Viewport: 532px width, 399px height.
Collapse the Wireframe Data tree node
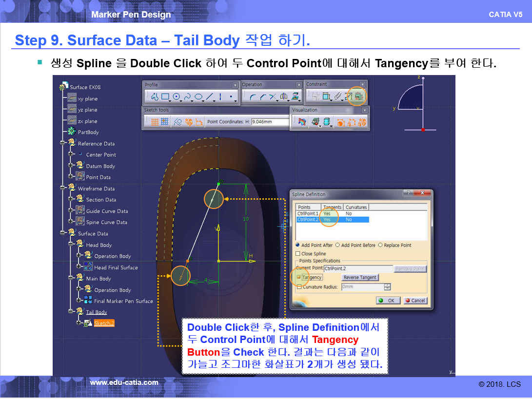tap(63, 188)
